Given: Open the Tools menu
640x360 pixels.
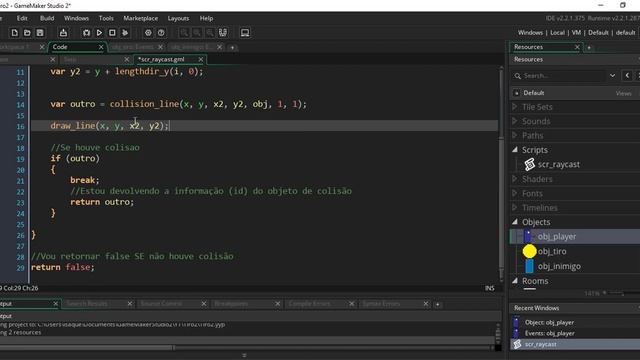Looking at the screenshot, I should 106,18.
